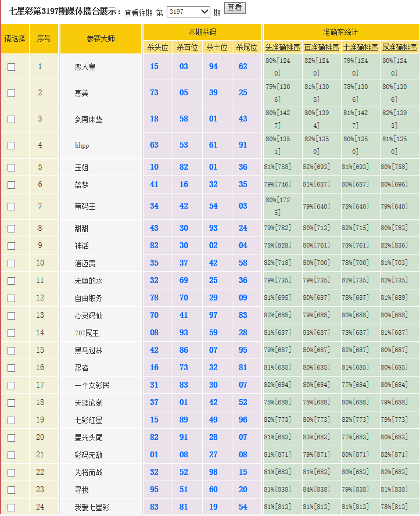This screenshot has height=516, width=420.
Task: Sort by 头准确排序 column header
Action: point(282,47)
